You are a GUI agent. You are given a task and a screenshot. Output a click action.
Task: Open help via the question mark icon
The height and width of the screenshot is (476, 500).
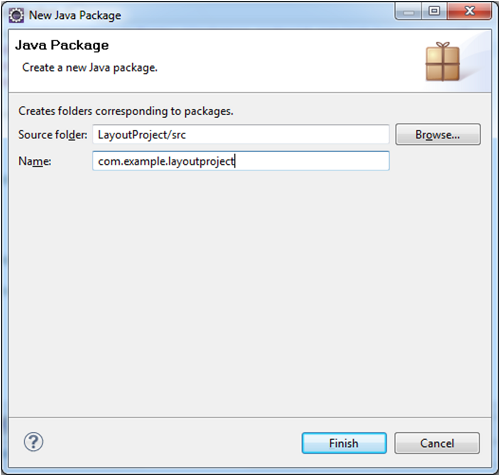33,442
